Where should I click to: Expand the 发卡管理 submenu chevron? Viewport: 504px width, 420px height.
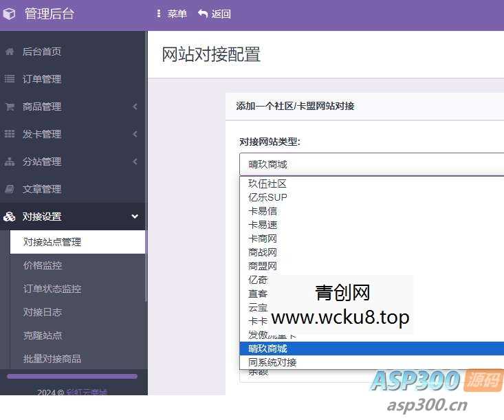[135, 133]
